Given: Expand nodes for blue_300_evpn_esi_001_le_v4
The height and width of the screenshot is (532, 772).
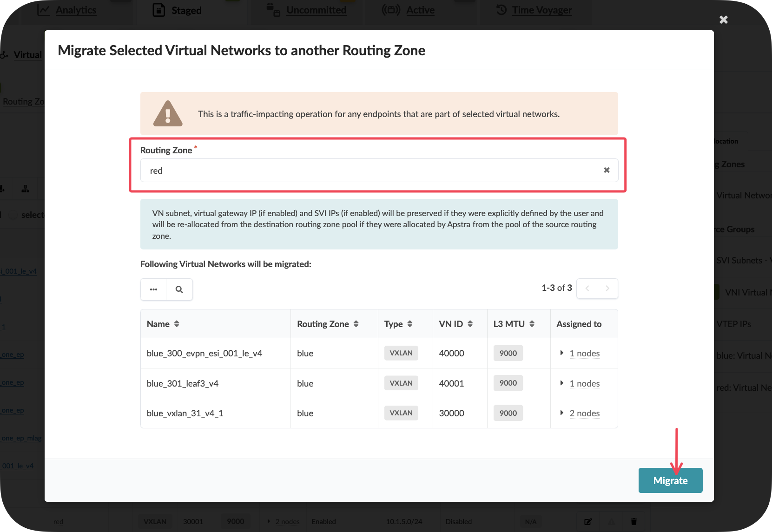Looking at the screenshot, I should tap(562, 353).
